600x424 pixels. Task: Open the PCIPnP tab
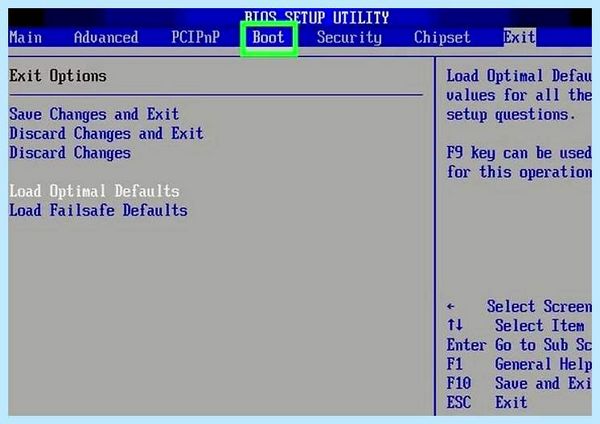(196, 38)
